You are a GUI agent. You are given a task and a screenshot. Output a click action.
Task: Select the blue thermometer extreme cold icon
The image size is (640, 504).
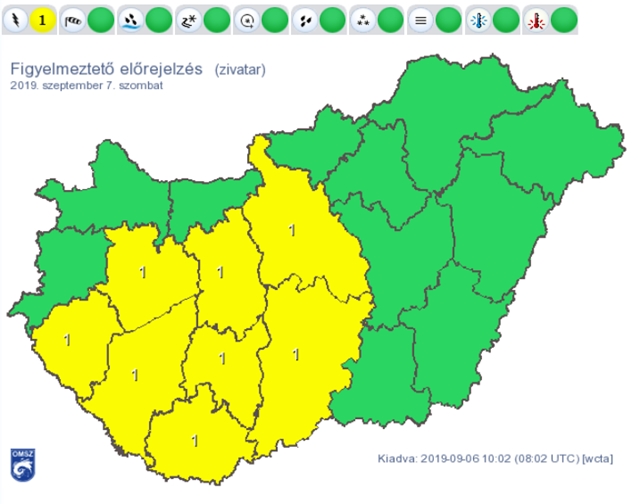point(478,20)
